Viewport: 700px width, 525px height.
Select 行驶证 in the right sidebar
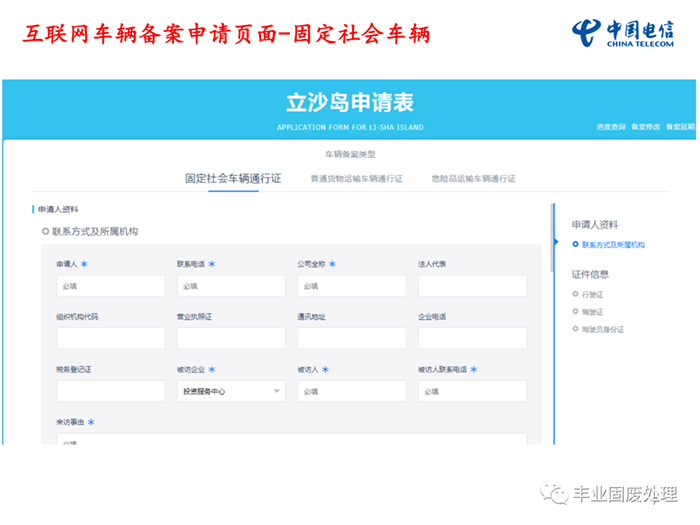(593, 295)
